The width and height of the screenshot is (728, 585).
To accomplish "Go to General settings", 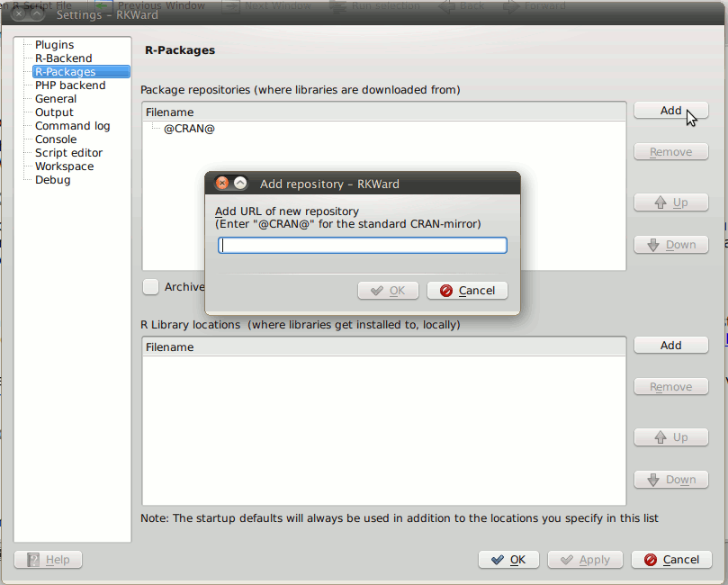I will 56,98.
